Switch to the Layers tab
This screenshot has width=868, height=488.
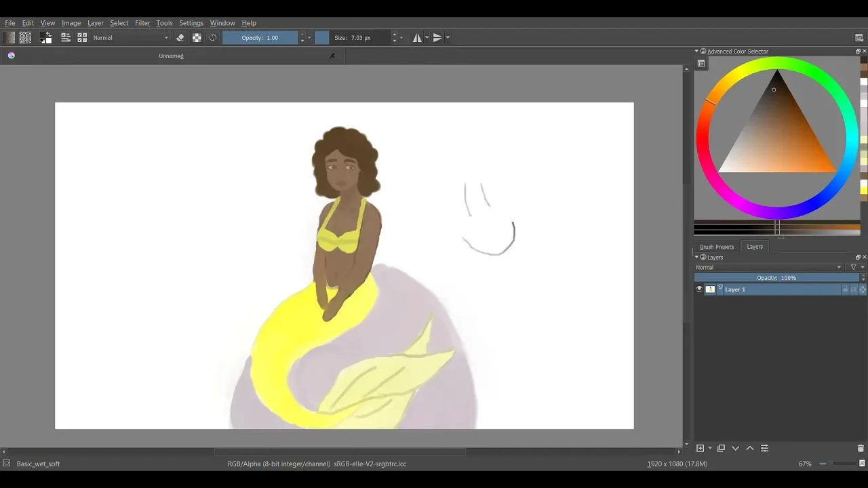755,247
